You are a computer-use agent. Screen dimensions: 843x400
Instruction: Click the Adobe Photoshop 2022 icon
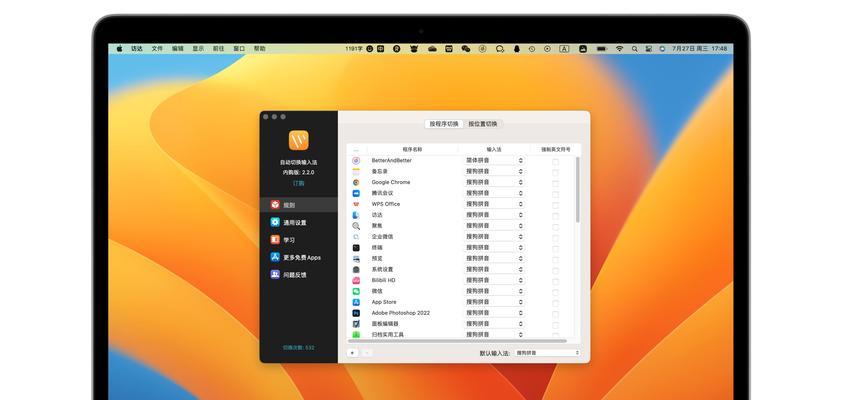(356, 313)
